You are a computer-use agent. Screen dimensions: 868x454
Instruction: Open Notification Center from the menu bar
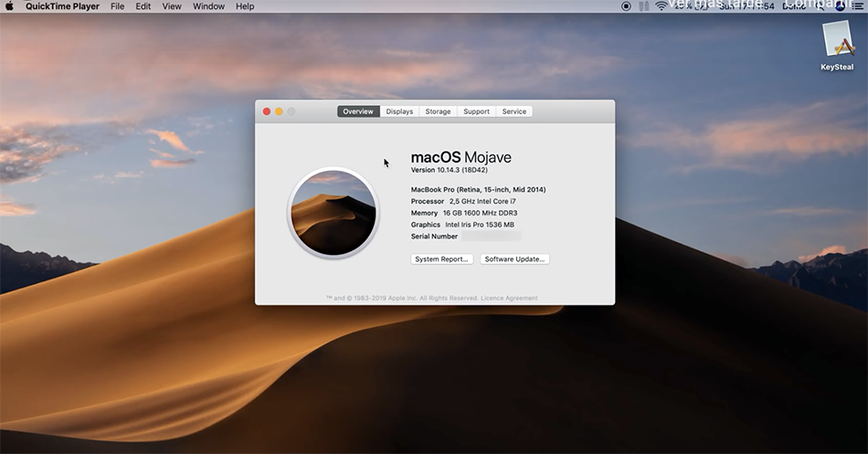pyautogui.click(x=857, y=6)
